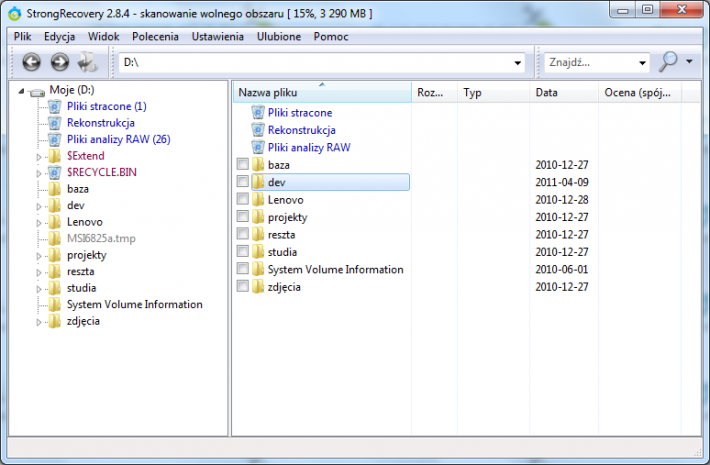The image size is (710, 465).
Task: Click the MSI6825a.tmp folder icon
Action: click(54, 238)
